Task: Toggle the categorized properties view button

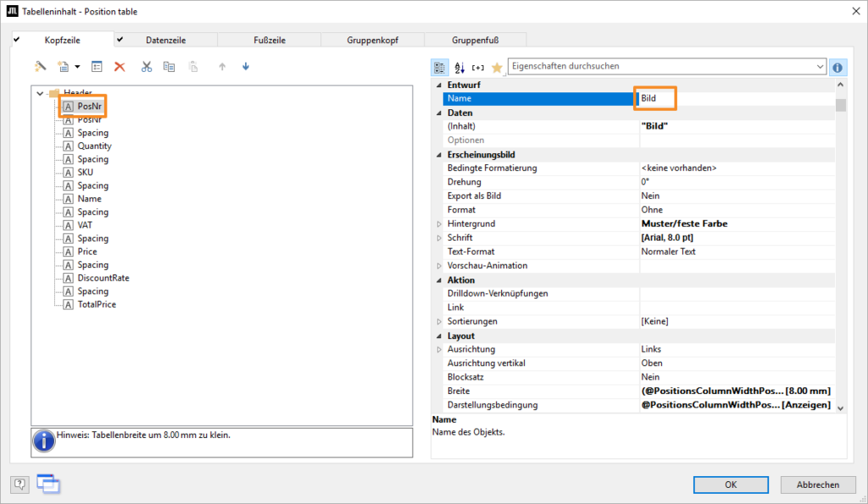Action: (441, 67)
